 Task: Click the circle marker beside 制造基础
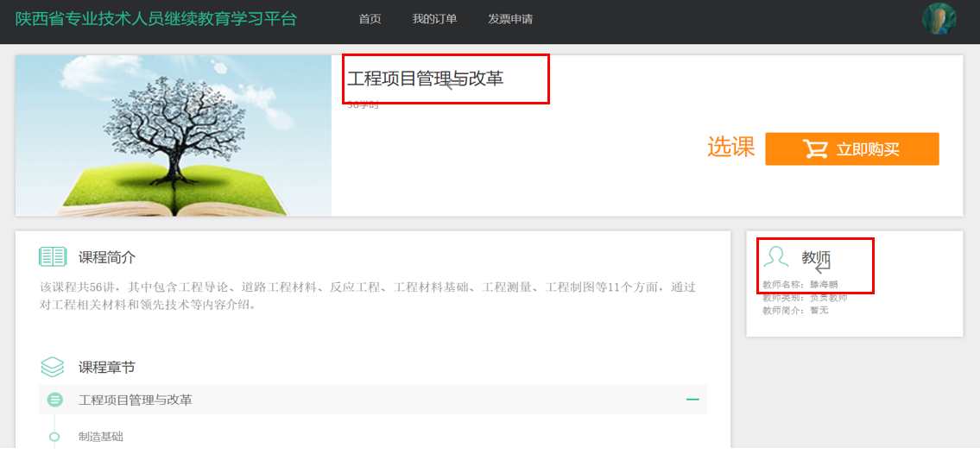click(54, 437)
